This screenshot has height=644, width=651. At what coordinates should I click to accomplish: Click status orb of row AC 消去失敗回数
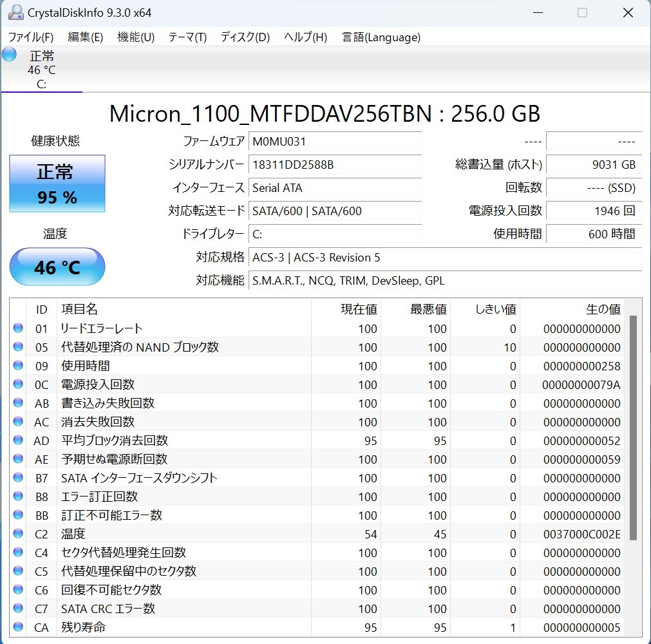(18, 421)
